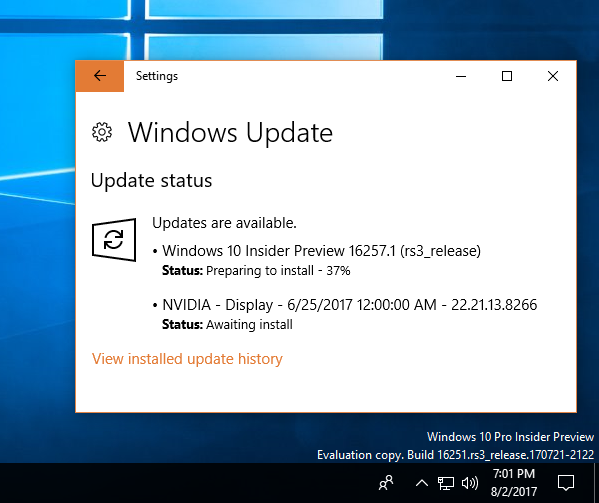The width and height of the screenshot is (599, 503).
Task: Open the network status tray icon
Action: [x=445, y=484]
